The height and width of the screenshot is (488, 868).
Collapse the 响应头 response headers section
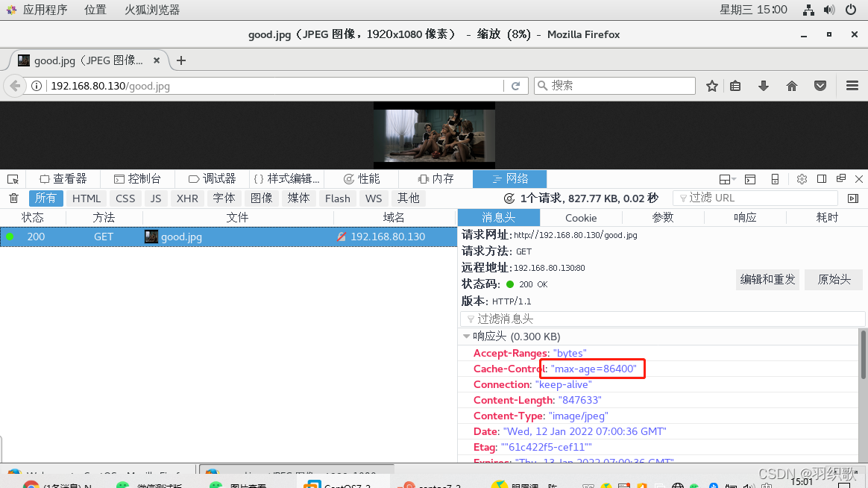point(467,337)
